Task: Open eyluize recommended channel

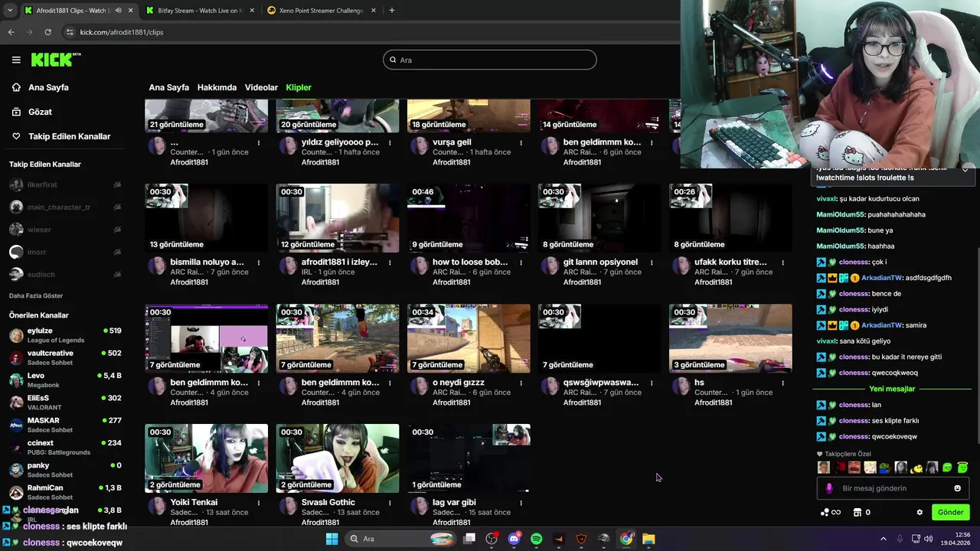Action: tap(65, 335)
